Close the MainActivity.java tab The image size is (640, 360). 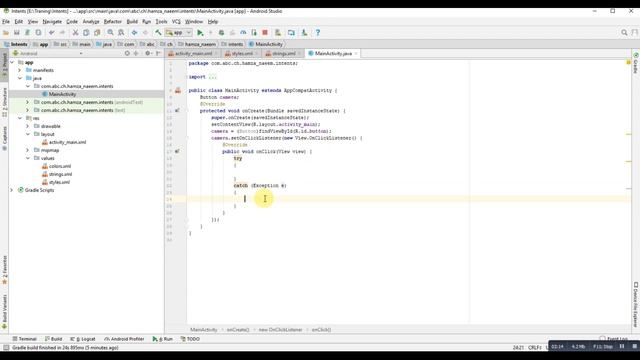click(x=356, y=53)
